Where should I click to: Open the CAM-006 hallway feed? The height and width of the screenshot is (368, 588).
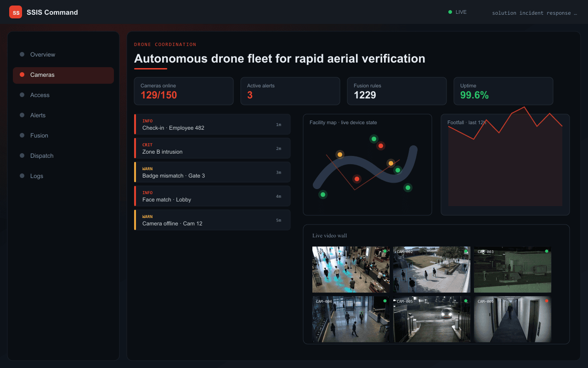513,319
